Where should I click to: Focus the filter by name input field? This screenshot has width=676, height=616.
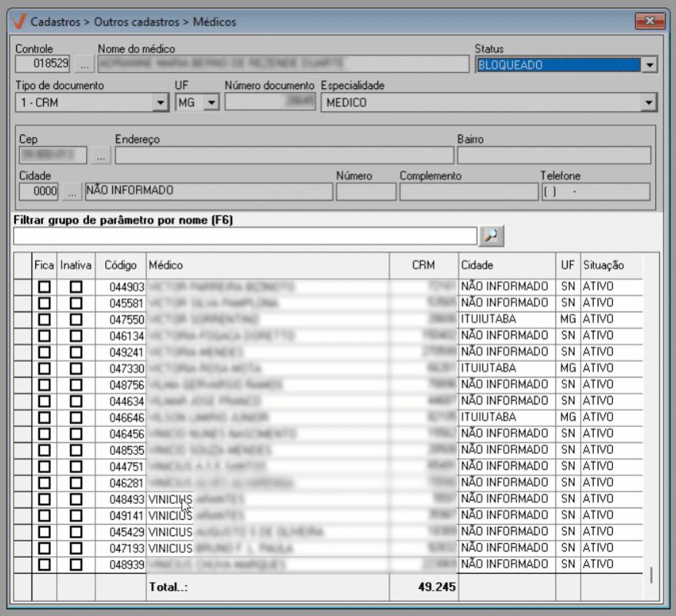pyautogui.click(x=245, y=236)
